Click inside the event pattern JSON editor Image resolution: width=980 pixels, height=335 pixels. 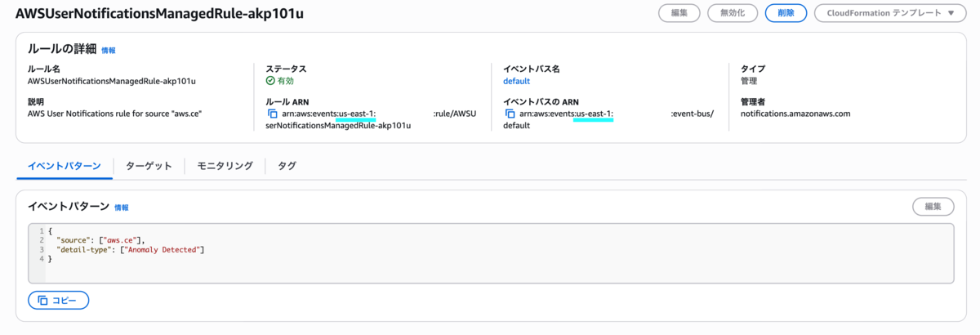(491, 253)
